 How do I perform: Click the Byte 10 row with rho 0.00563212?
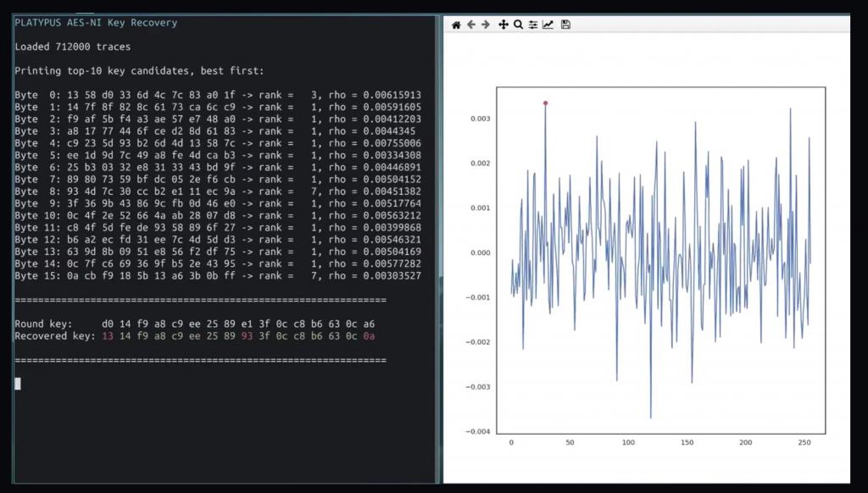click(x=218, y=216)
